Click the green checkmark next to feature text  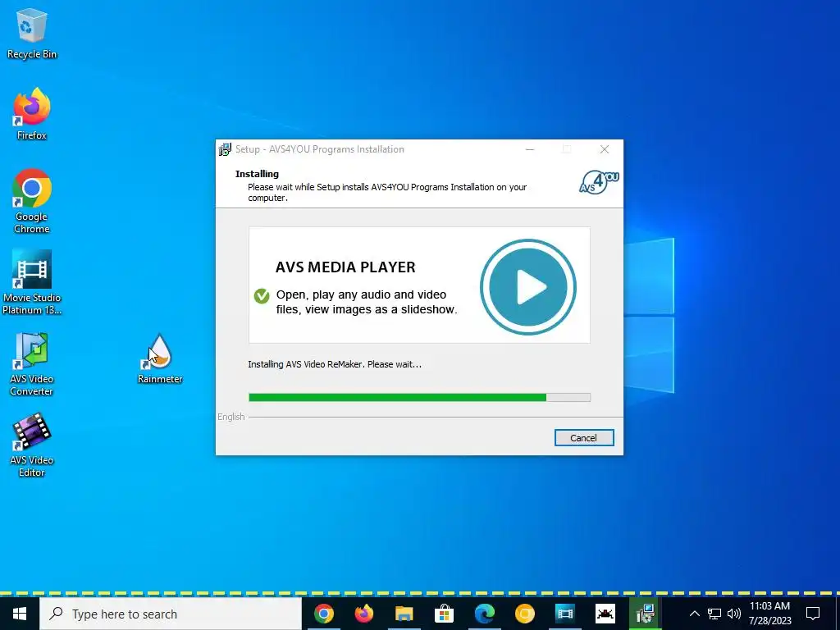262,295
